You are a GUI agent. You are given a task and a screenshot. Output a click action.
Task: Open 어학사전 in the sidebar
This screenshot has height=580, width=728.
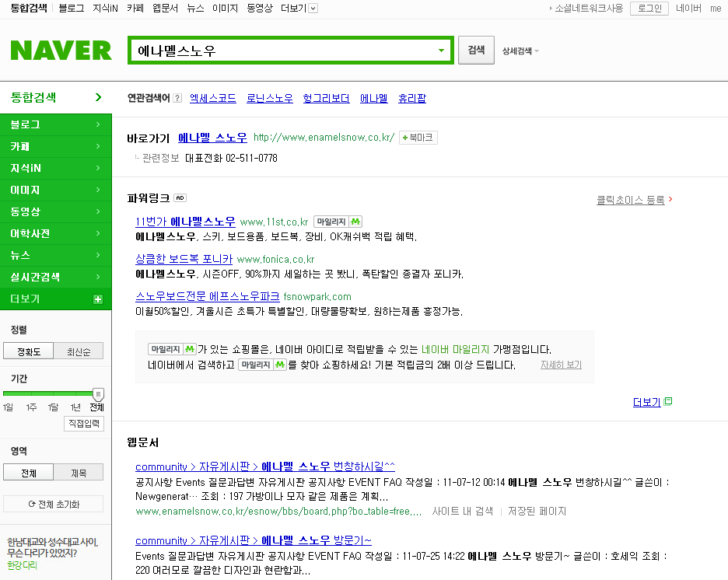[56, 233]
